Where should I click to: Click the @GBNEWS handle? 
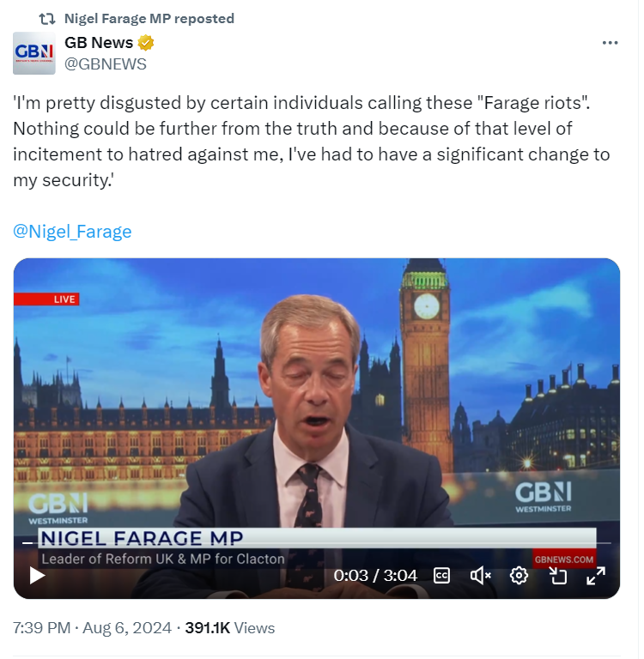pos(106,63)
